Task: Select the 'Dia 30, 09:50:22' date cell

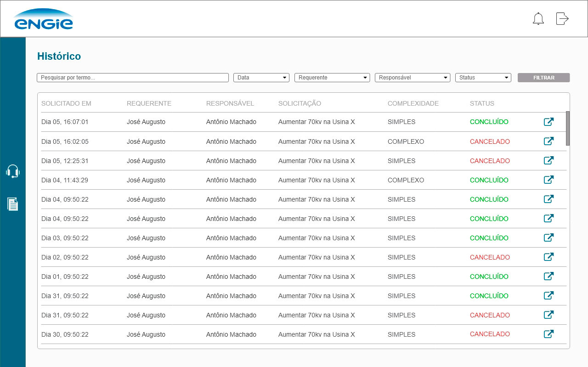Action: [65, 334]
